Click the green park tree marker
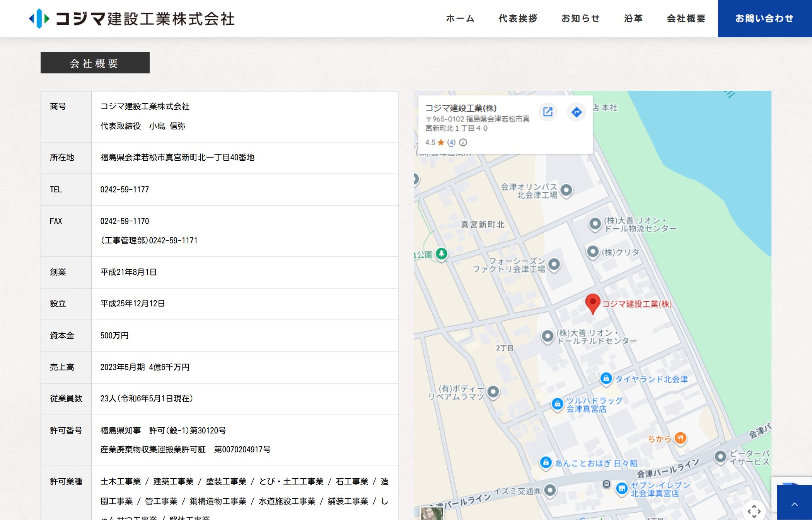The width and height of the screenshot is (812, 520). (x=442, y=254)
